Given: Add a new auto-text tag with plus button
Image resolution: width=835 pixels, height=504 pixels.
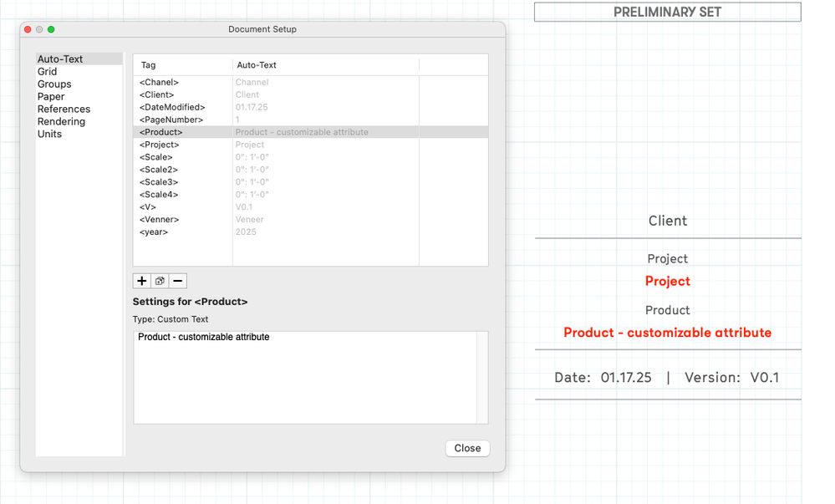Looking at the screenshot, I should point(141,281).
